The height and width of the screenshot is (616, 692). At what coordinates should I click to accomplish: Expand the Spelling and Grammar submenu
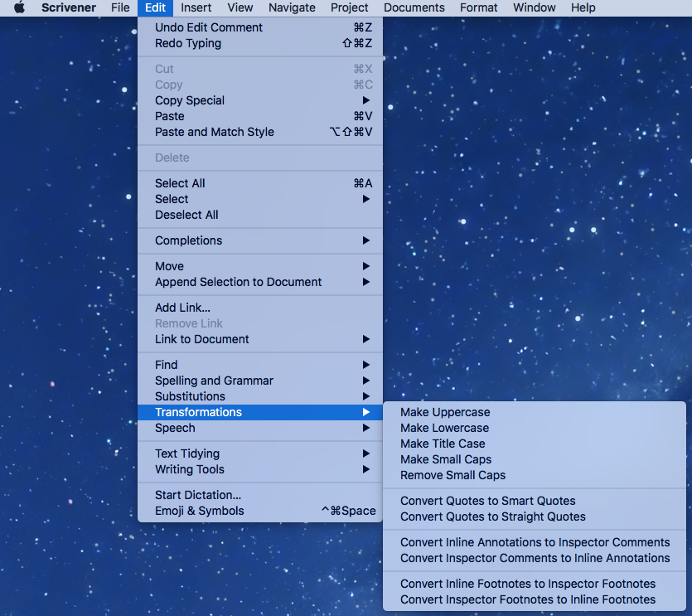click(x=260, y=381)
